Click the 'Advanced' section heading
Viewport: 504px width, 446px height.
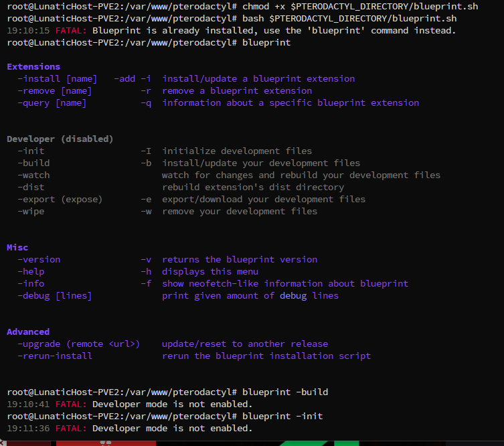point(28,332)
